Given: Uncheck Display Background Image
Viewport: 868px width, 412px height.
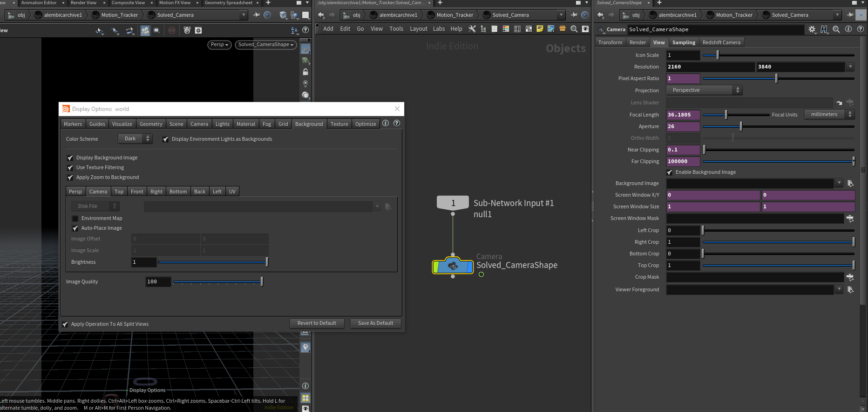Looking at the screenshot, I should point(70,158).
